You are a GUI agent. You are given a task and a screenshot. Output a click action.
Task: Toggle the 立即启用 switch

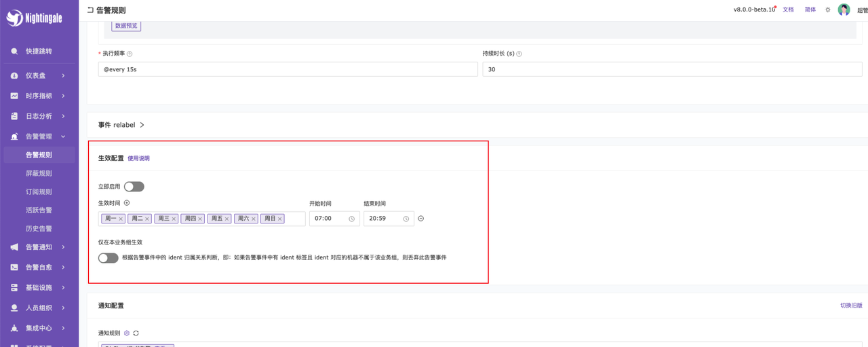tap(134, 187)
